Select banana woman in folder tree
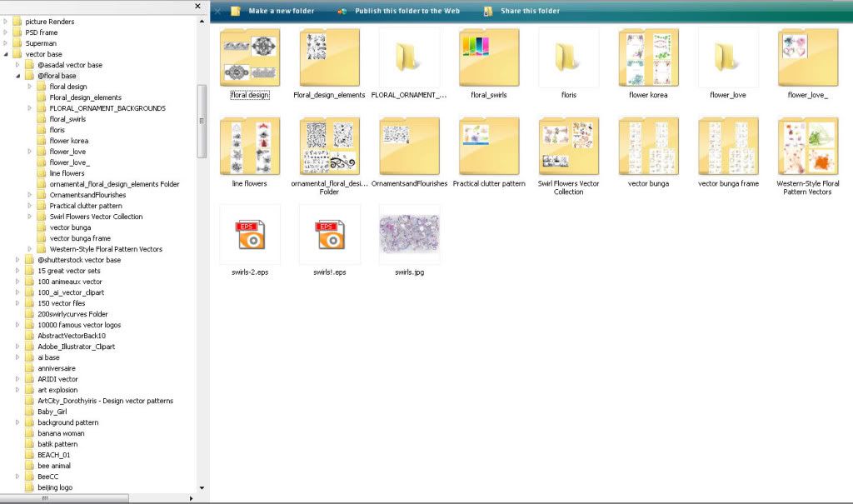The height and width of the screenshot is (504, 853). [x=61, y=433]
